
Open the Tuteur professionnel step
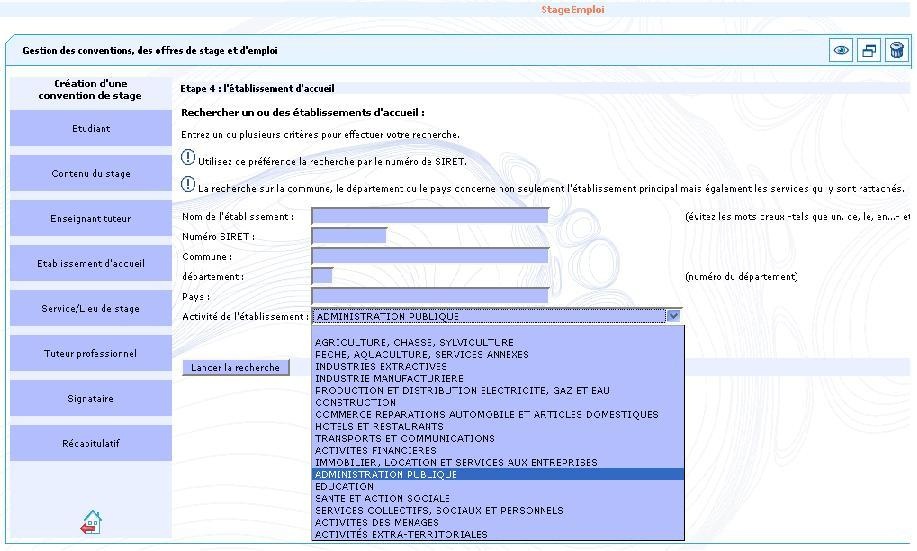pos(91,354)
